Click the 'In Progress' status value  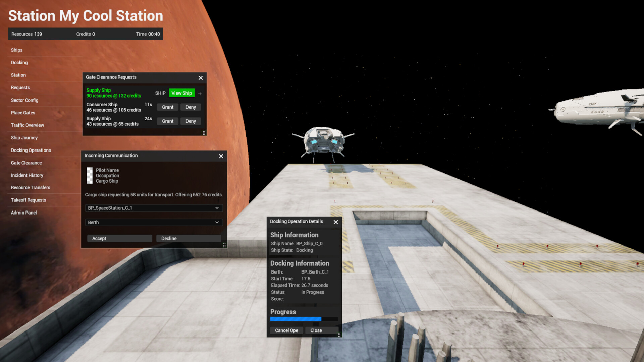pos(313,292)
